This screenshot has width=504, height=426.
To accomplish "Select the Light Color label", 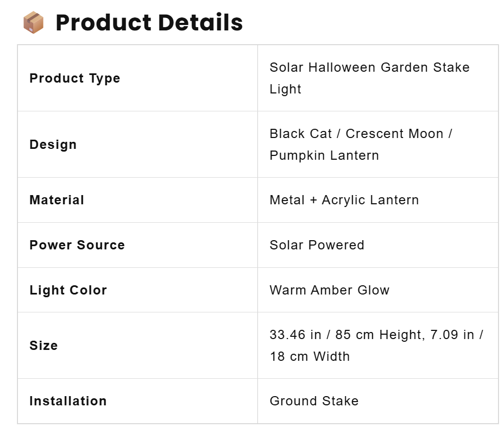I will click(x=68, y=290).
